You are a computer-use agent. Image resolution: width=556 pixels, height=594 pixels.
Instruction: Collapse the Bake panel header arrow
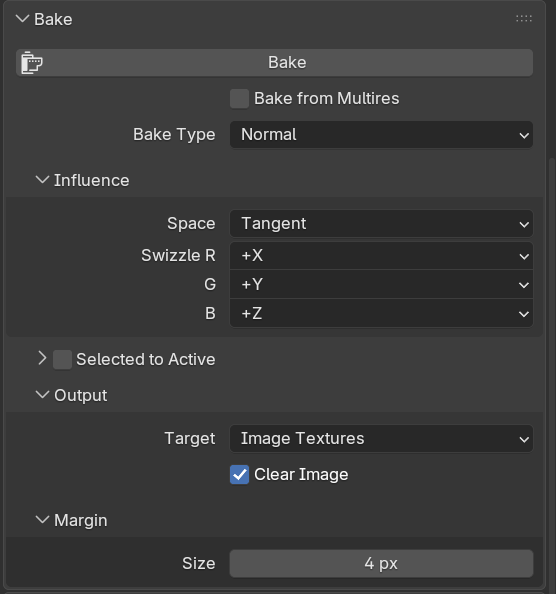tap(23, 19)
